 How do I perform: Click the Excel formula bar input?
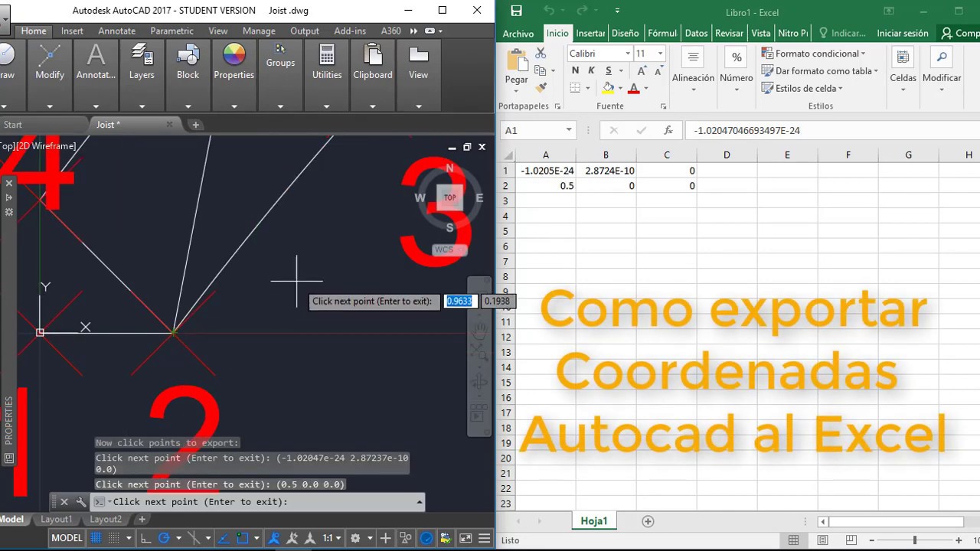tap(832, 130)
